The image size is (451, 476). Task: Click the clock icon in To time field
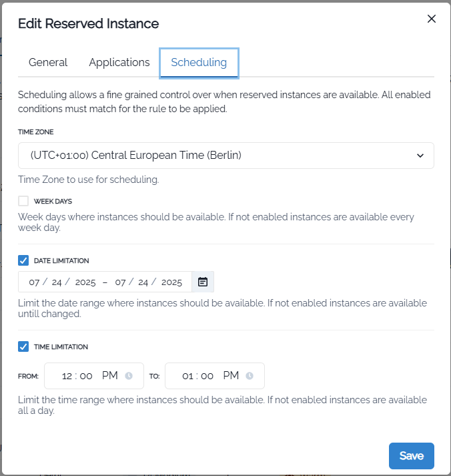click(x=250, y=376)
